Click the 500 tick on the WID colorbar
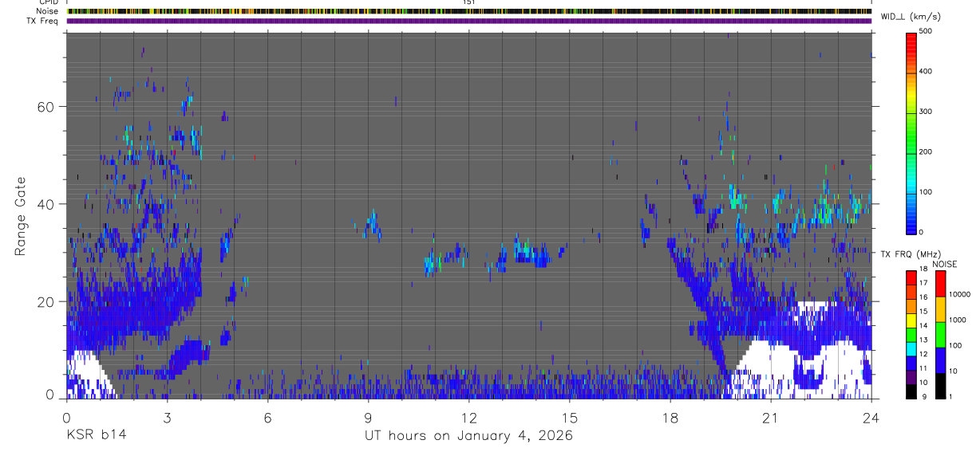The image size is (980, 452). tap(926, 31)
